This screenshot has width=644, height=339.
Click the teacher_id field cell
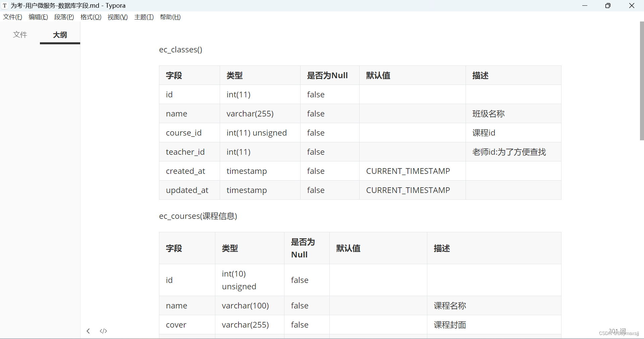click(190, 152)
